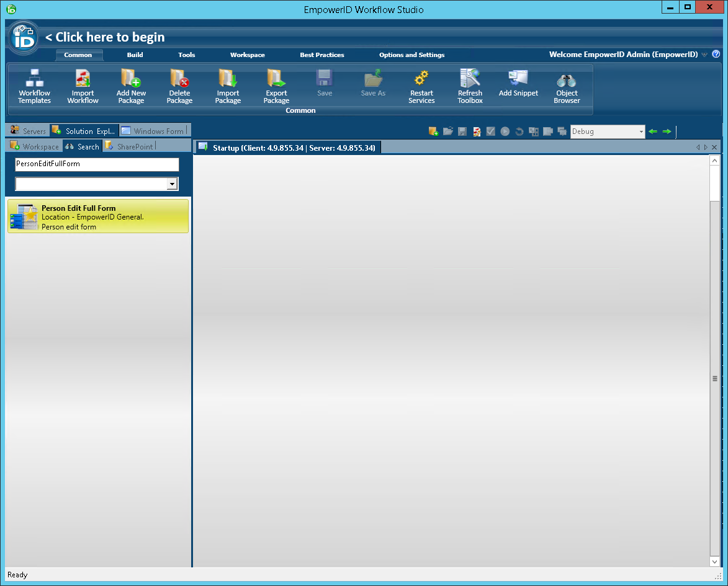
Task: Select the Person Edit Full Form result
Action: coord(97,216)
